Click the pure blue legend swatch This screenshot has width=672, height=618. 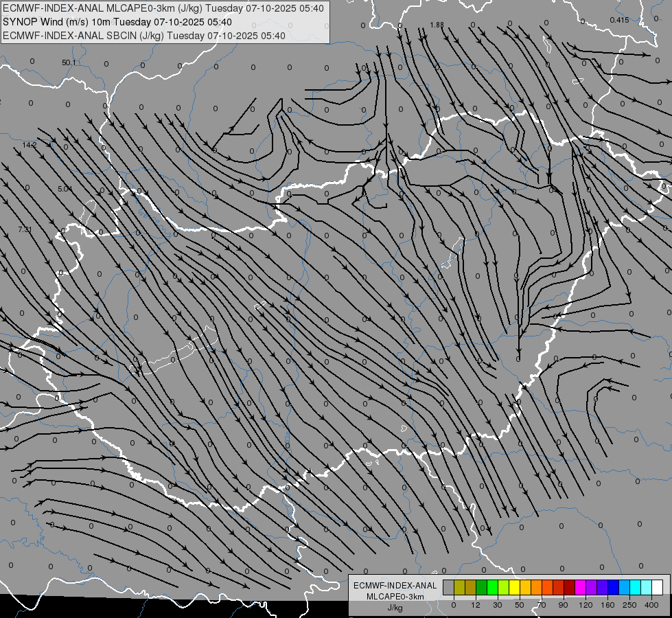tap(613, 587)
